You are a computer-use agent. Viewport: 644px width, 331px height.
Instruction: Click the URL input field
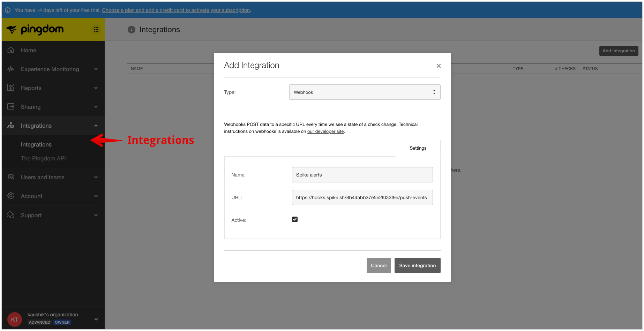click(362, 197)
